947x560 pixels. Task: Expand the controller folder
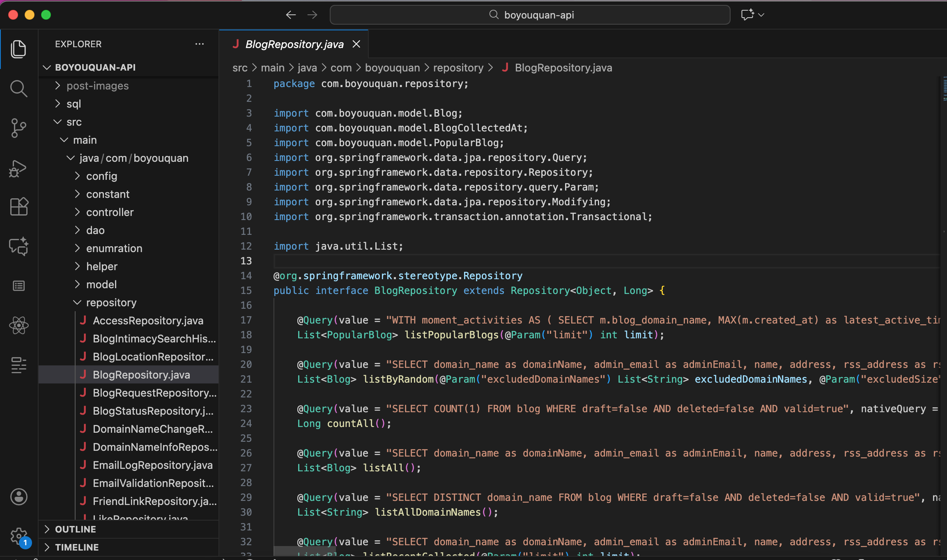tap(110, 212)
